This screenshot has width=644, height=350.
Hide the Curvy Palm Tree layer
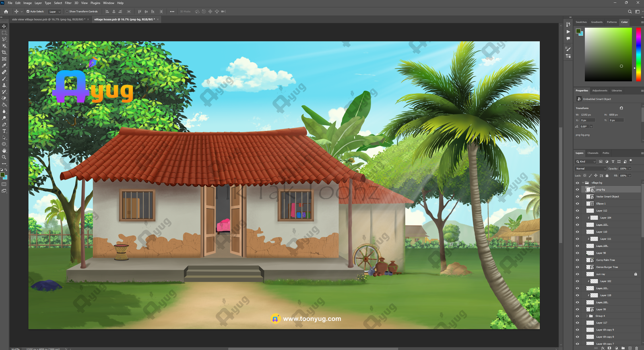[577, 260]
